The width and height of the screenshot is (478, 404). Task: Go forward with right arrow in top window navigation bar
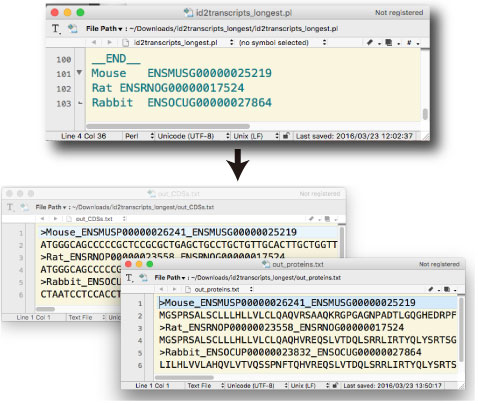click(x=109, y=42)
